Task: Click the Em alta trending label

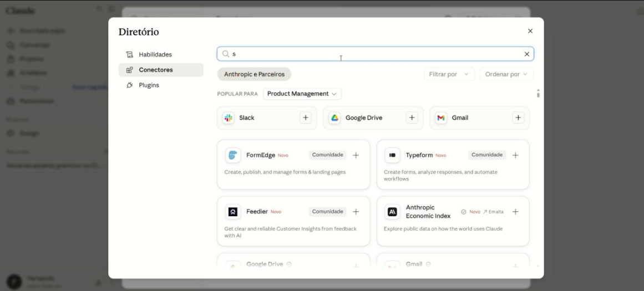Action: (493, 212)
